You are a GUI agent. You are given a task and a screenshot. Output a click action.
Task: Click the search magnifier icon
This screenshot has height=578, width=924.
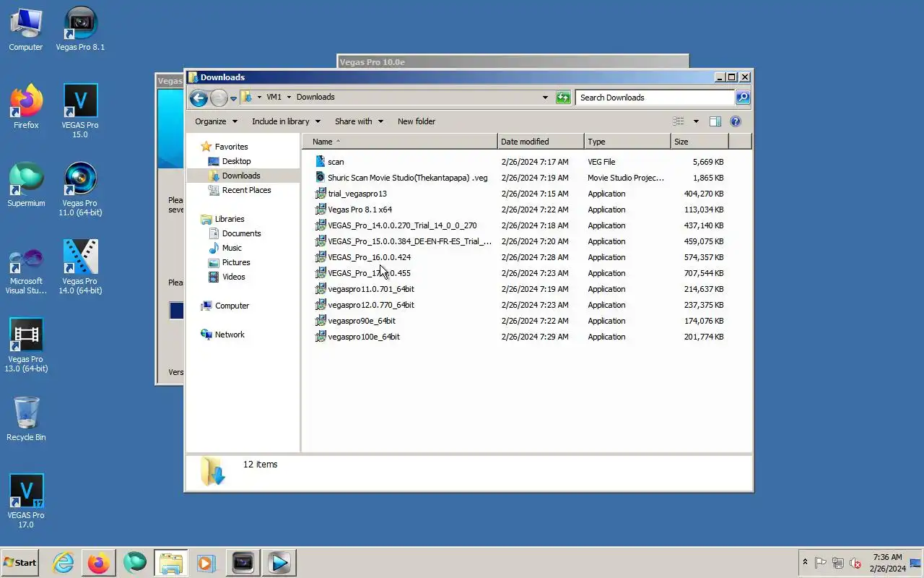743,98
